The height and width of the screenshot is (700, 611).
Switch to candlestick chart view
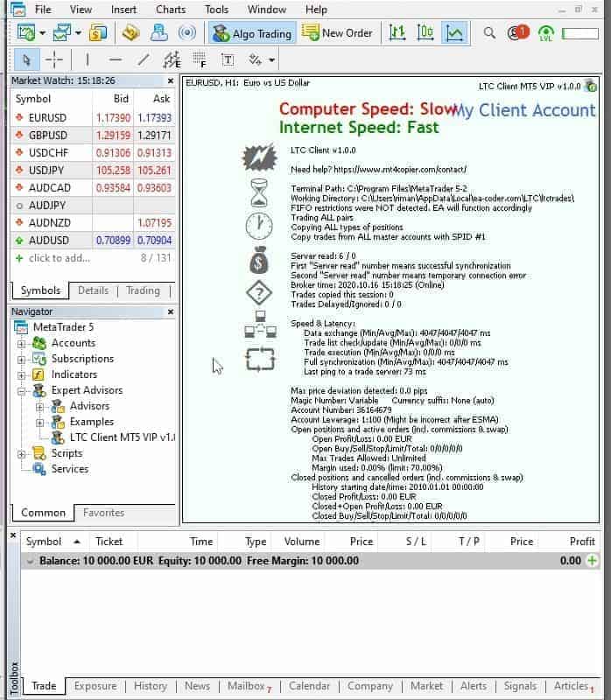(x=425, y=33)
